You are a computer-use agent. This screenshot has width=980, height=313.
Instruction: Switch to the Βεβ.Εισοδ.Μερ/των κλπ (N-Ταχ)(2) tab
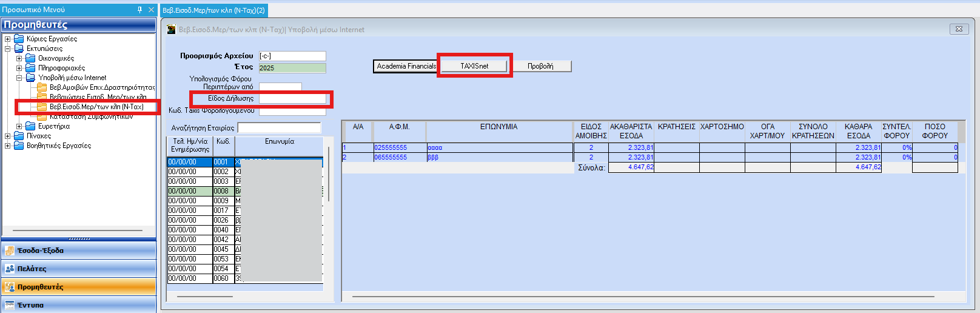pyautogui.click(x=213, y=10)
